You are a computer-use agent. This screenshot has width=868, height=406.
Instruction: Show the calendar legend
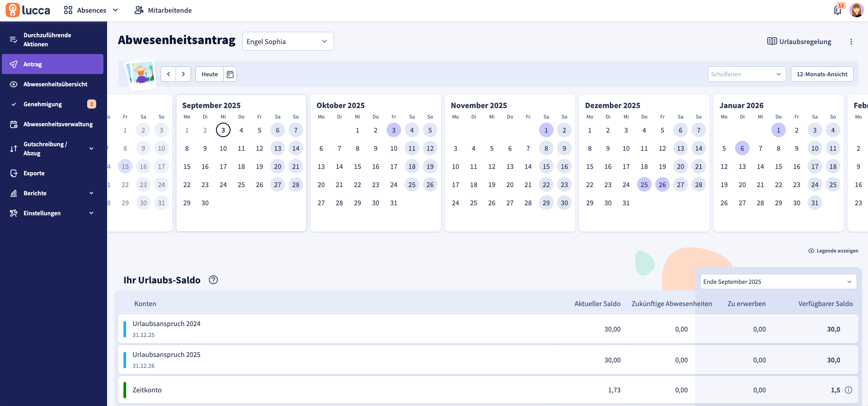(833, 251)
